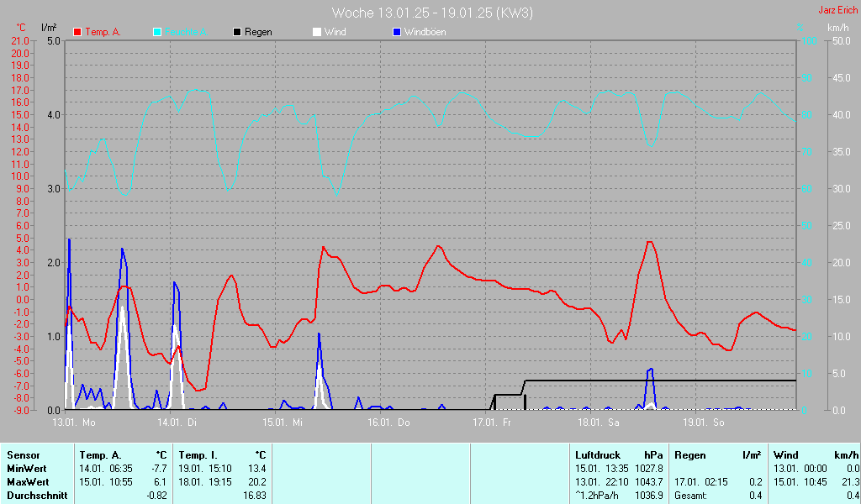Click the 25.0 value on the km/h axis

841,226
